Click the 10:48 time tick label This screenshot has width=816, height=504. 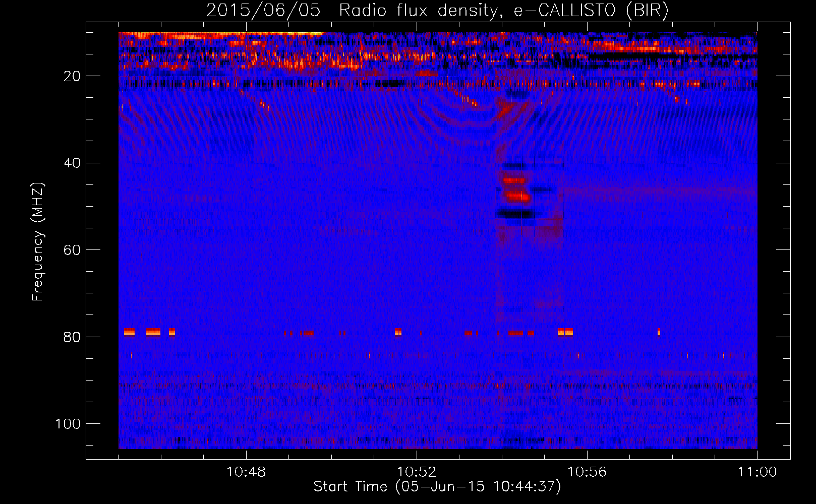pos(246,472)
